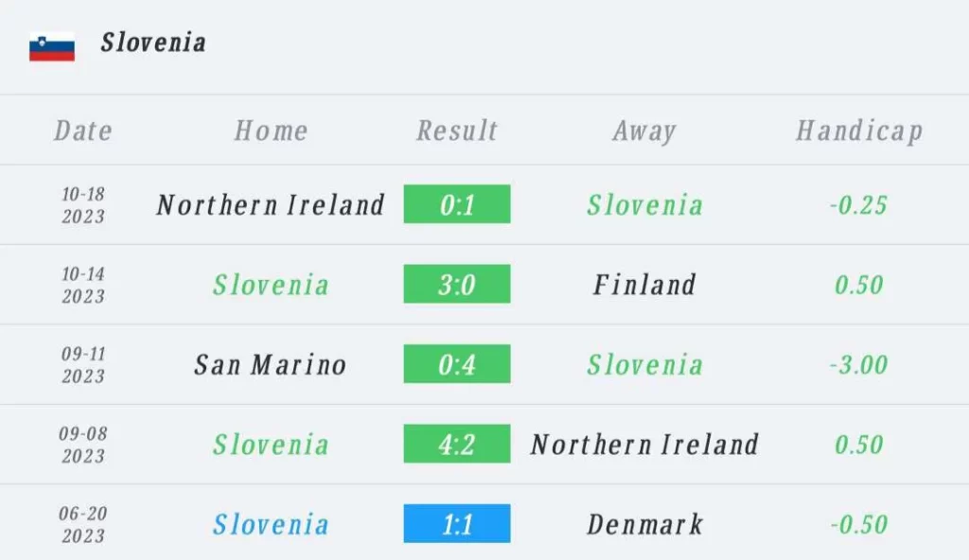The image size is (969, 560).
Task: Click blue Slovenia home team link
Action: pyautogui.click(x=271, y=524)
